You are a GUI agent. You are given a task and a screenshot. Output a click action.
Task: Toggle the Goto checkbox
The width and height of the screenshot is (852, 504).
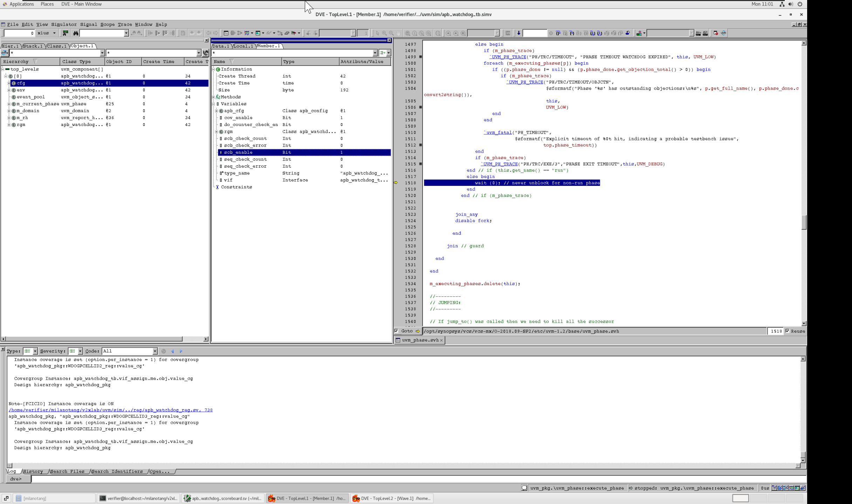(x=397, y=331)
